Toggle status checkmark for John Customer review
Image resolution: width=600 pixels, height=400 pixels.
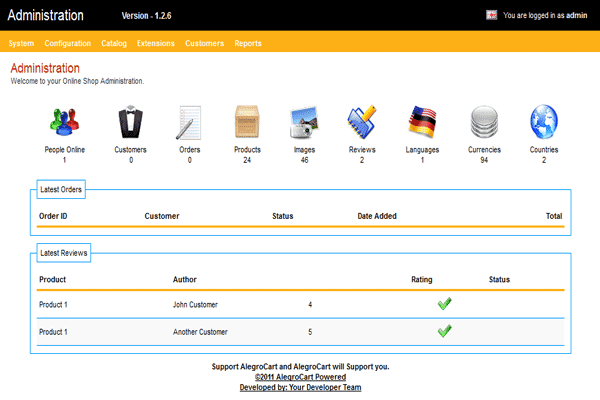click(445, 304)
